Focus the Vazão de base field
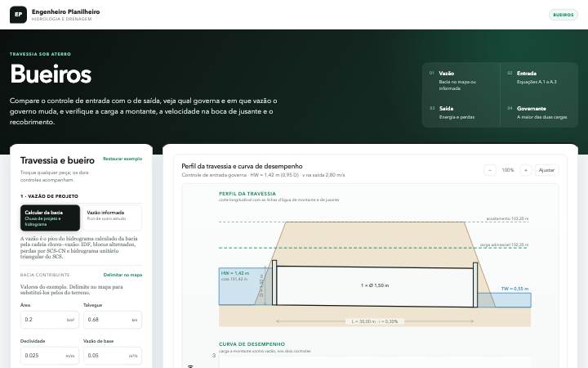 point(113,356)
